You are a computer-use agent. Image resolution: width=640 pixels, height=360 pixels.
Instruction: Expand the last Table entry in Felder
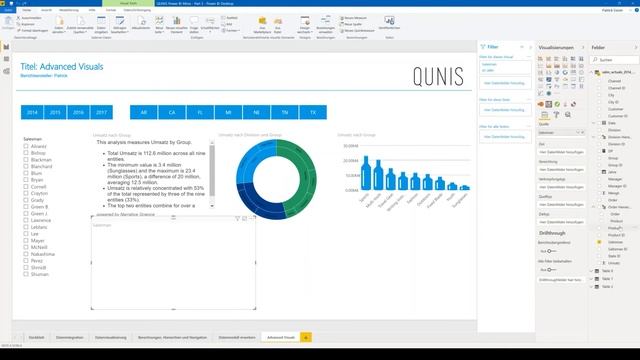coord(592,287)
